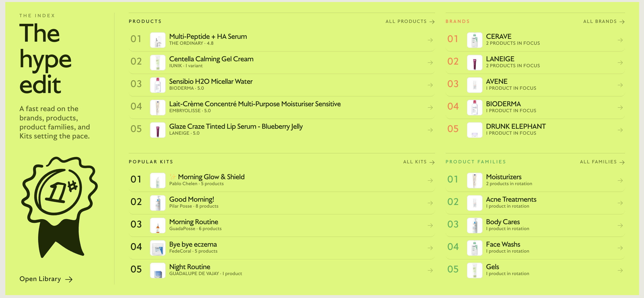
Task: Open the Good Morning! kit title
Action: click(192, 199)
